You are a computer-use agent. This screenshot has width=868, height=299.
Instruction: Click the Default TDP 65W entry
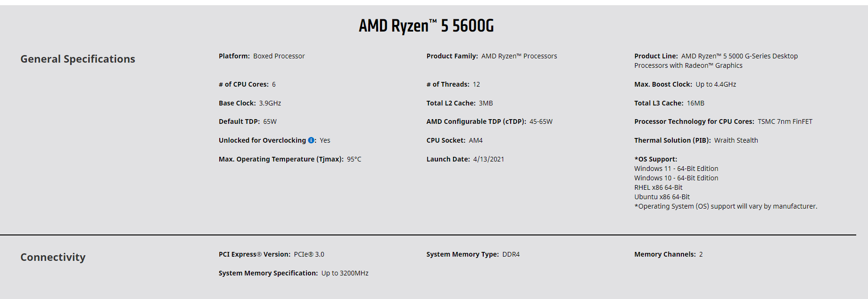pos(248,121)
